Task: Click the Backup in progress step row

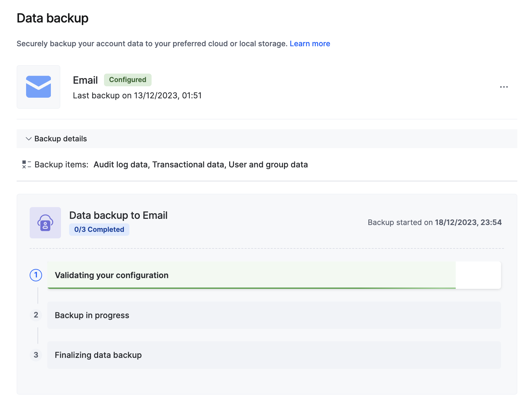Action: click(274, 315)
